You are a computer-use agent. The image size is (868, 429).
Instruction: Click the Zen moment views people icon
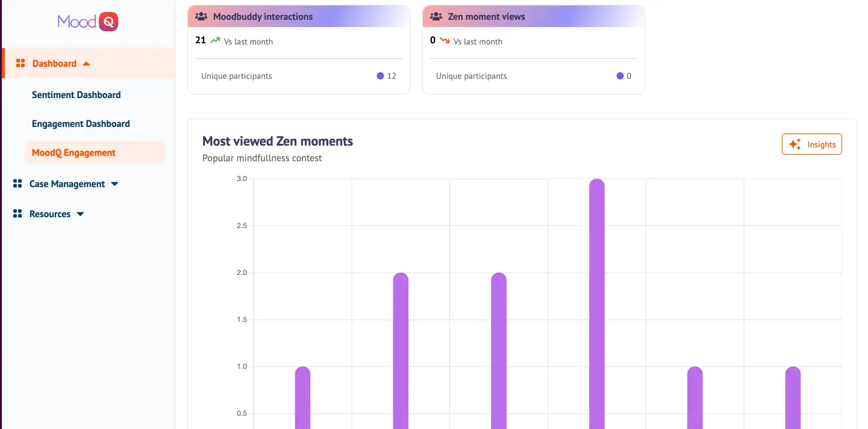point(436,17)
